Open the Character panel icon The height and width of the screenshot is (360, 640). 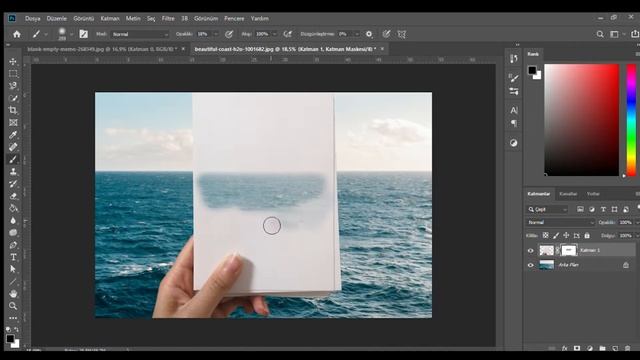513,110
